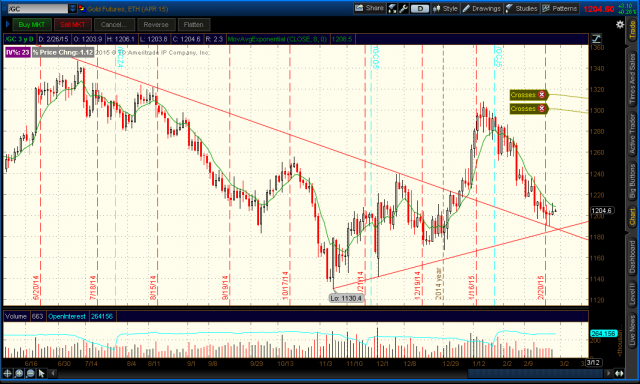Collapse the order buttons bar arrow
Screen dimensions: 640x384
coord(7,24)
